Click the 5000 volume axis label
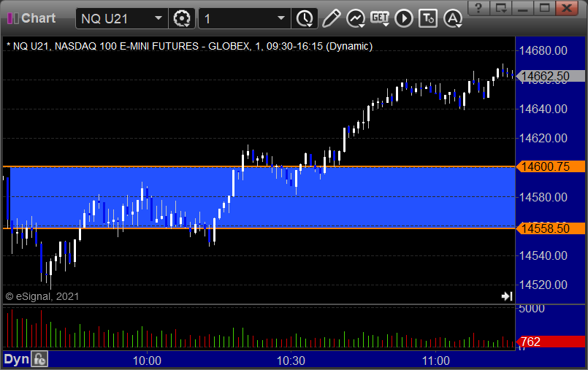The width and height of the screenshot is (588, 370). [x=532, y=309]
